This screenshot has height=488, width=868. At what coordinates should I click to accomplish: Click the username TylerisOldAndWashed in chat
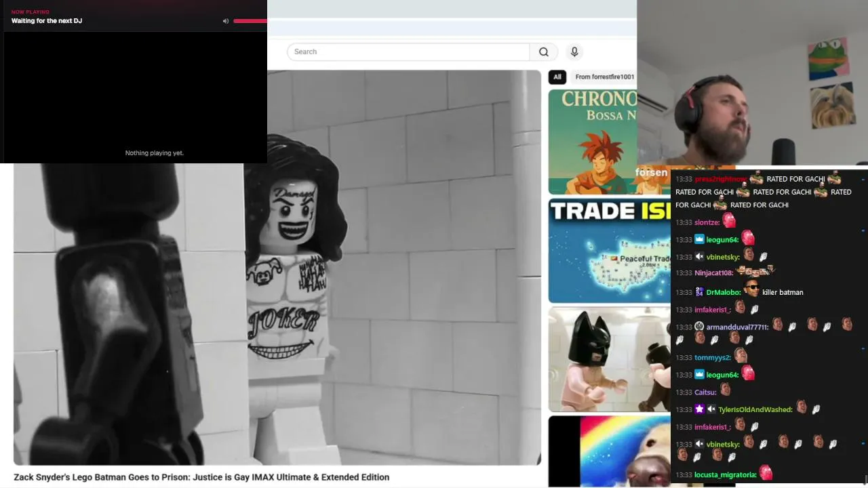click(755, 409)
